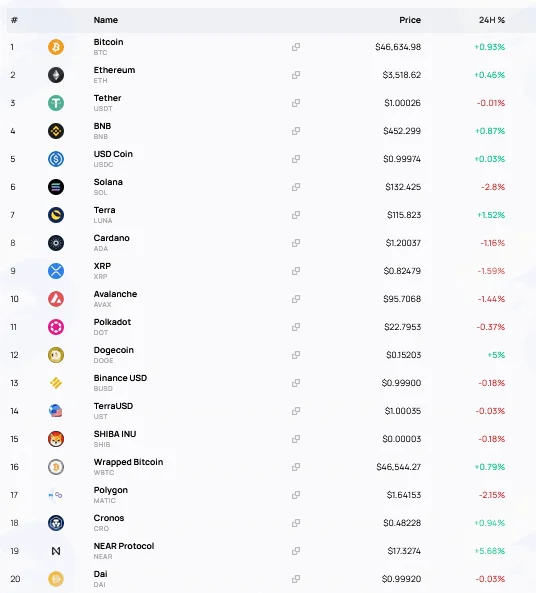The image size is (536, 593).
Task: Click the SHIBA INU dog logo
Action: 56,439
